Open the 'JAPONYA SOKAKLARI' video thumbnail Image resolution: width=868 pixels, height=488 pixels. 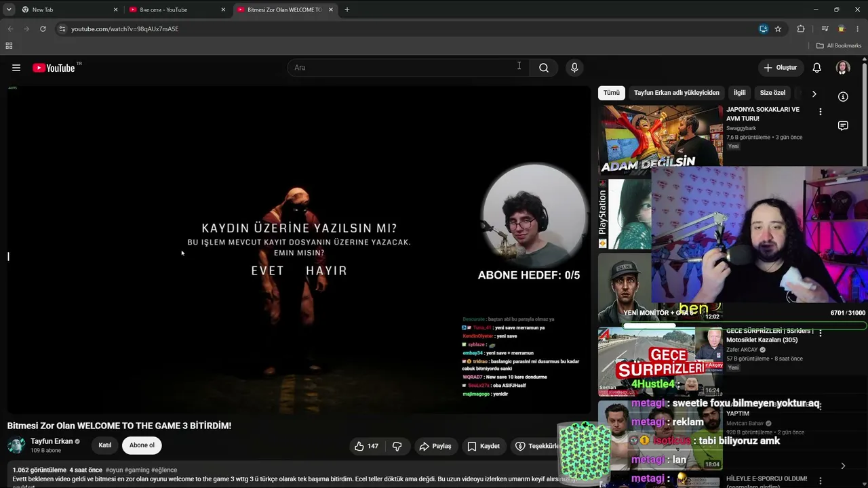click(x=660, y=140)
